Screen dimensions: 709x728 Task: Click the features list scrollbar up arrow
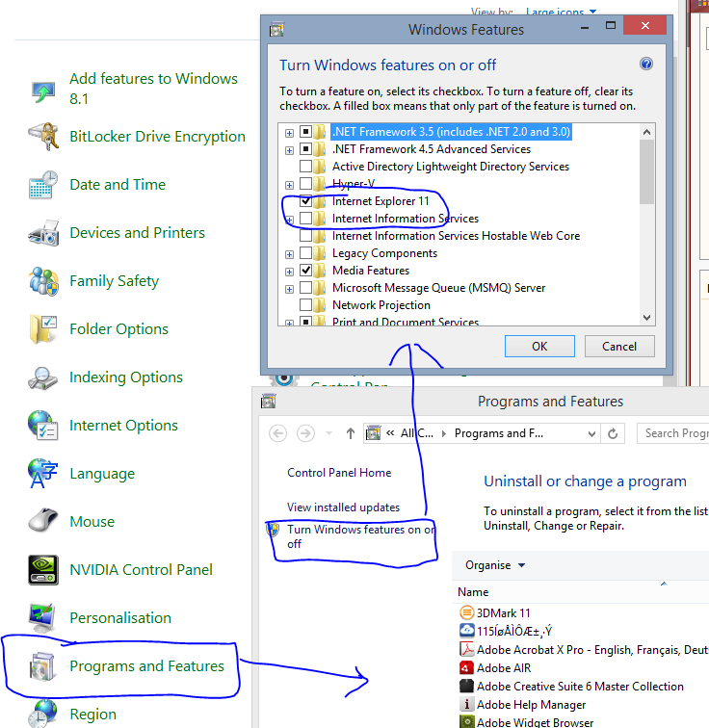(646, 132)
